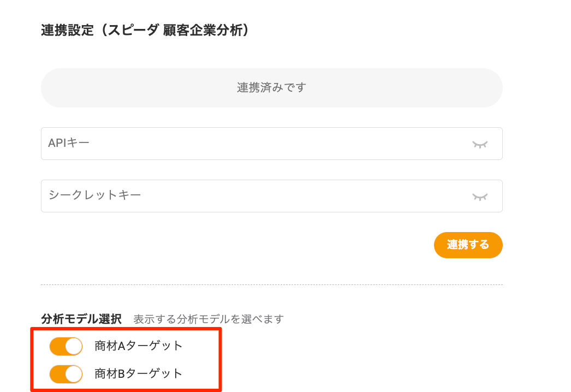Click the 表示する分析モデルを選べます hint text

209,319
